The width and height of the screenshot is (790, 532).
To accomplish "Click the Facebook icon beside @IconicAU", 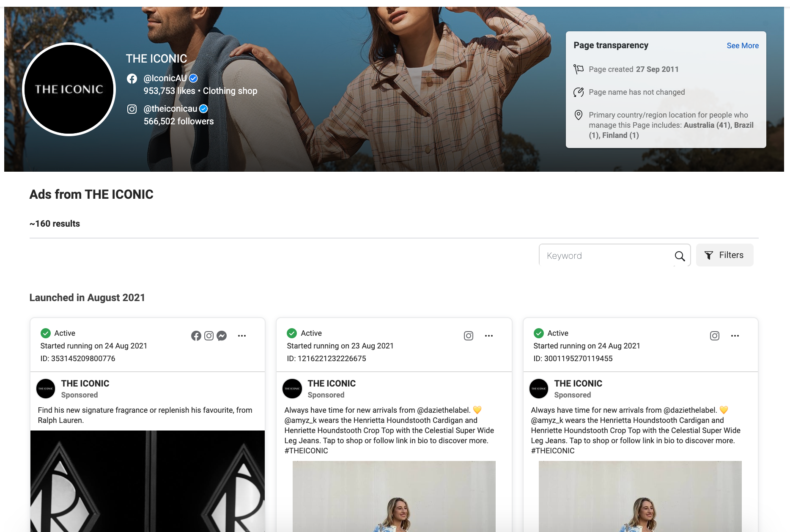I will tap(132, 79).
